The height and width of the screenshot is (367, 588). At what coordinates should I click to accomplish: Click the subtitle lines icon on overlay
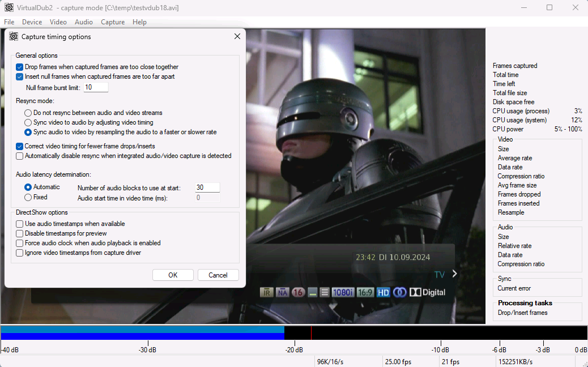[325, 292]
